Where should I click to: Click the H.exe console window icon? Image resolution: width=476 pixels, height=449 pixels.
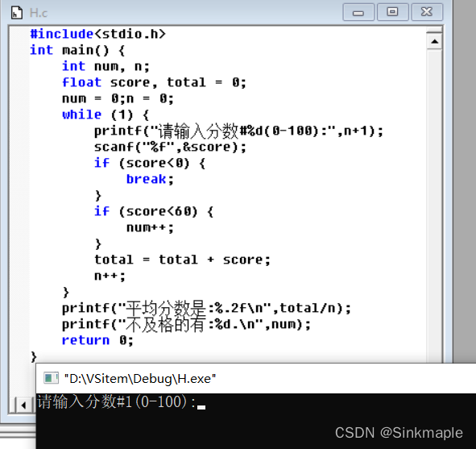pyautogui.click(x=51, y=378)
